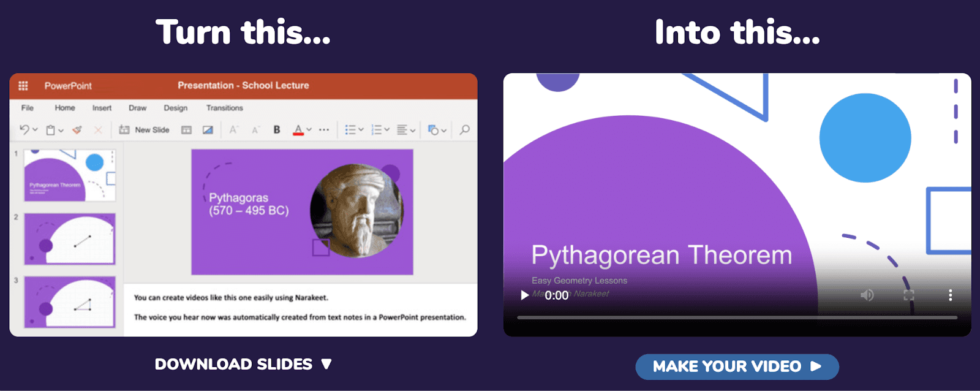Select slide 3 thumbnail with triangle

70,302
